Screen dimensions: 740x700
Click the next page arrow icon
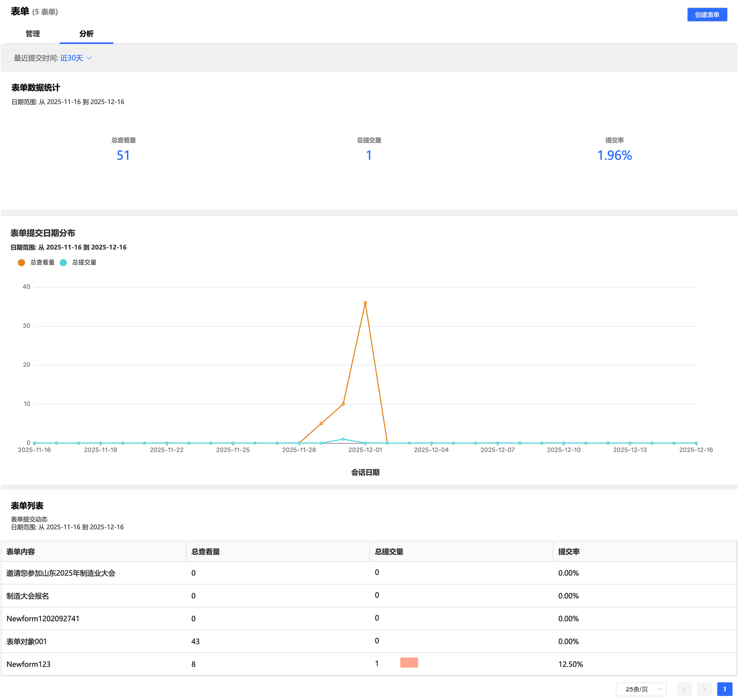pyautogui.click(x=704, y=689)
